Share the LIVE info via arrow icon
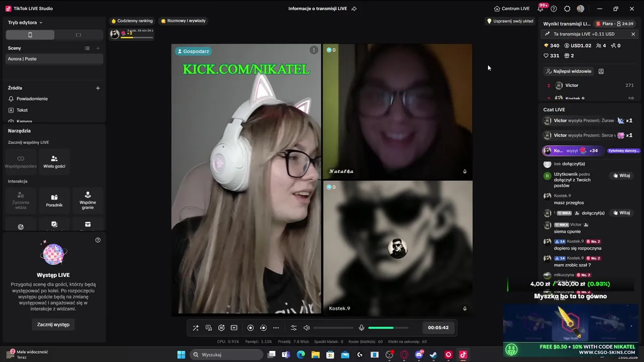Screen dimensions: 644x362 pos(354,9)
